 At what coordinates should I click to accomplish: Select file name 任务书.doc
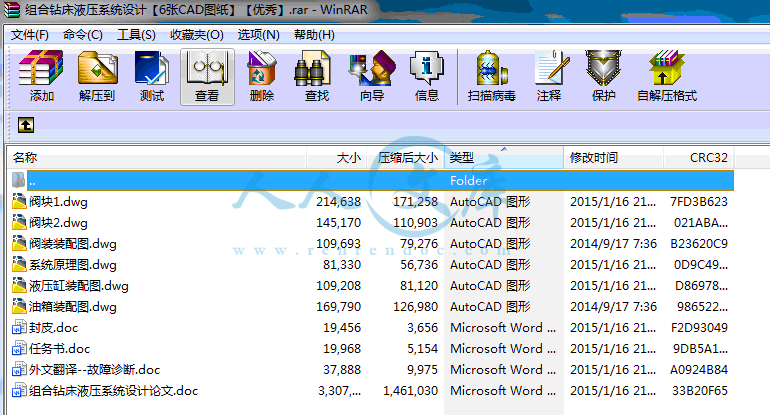pos(59,349)
